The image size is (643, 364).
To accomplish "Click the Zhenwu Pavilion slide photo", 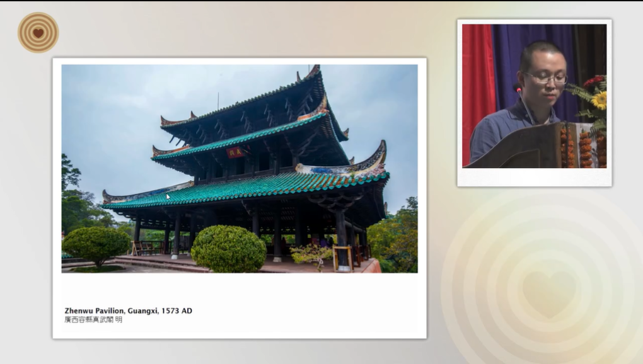I will click(239, 168).
